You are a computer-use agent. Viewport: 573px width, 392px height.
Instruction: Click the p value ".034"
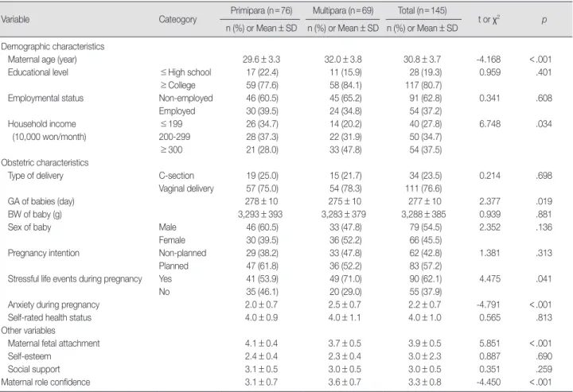coord(544,124)
